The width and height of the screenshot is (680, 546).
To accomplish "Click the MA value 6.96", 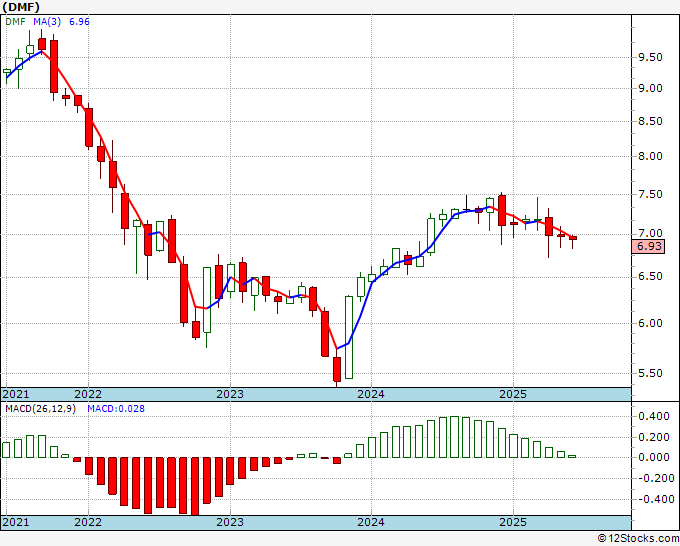I will 79,21.
